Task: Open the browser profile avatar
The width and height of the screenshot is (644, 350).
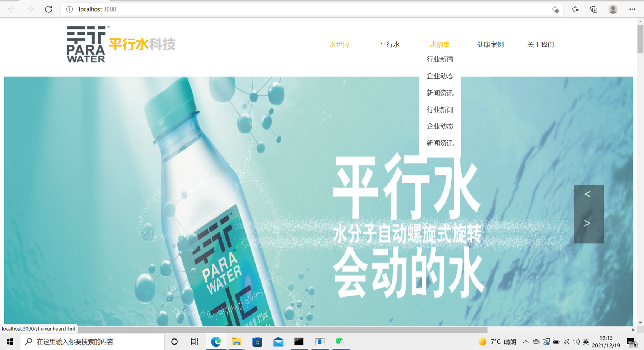Action: click(x=613, y=9)
